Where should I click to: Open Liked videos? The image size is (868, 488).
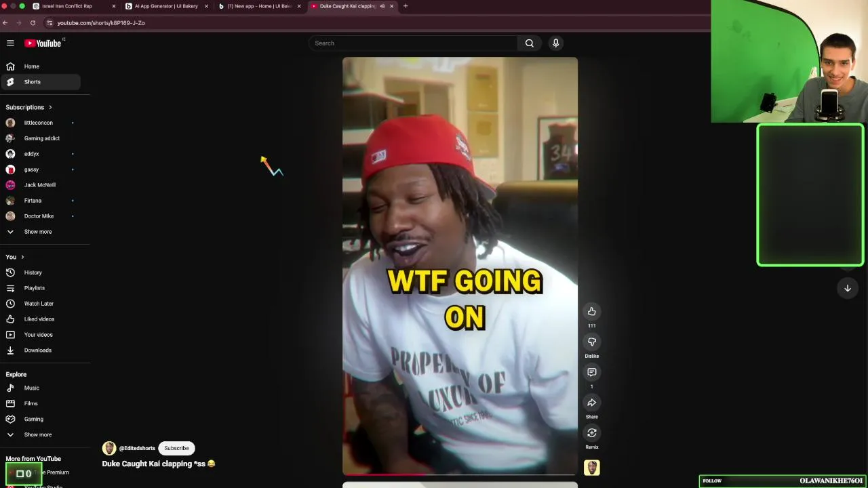41,319
